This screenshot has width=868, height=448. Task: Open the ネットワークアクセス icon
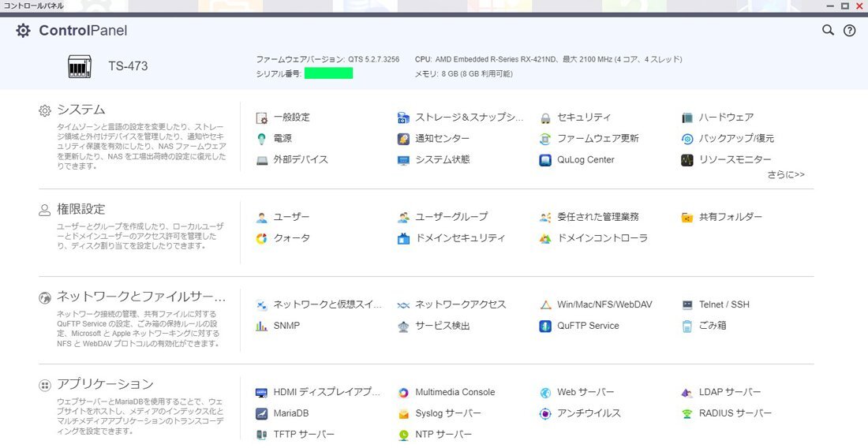click(403, 304)
